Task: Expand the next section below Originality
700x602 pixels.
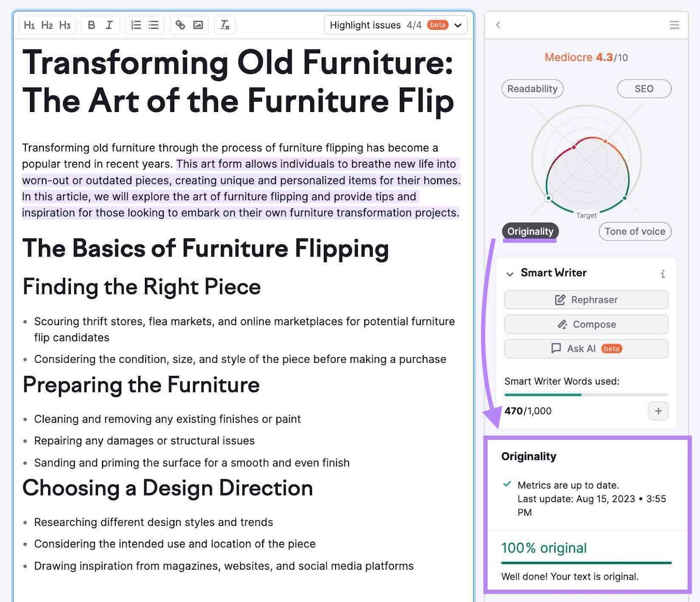Action: 586,599
